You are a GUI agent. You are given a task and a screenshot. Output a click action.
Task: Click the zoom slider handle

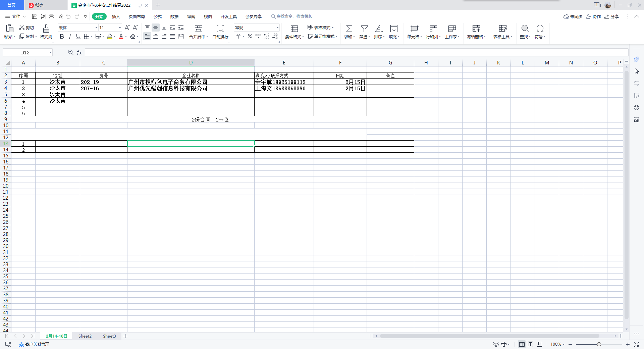(x=599, y=344)
